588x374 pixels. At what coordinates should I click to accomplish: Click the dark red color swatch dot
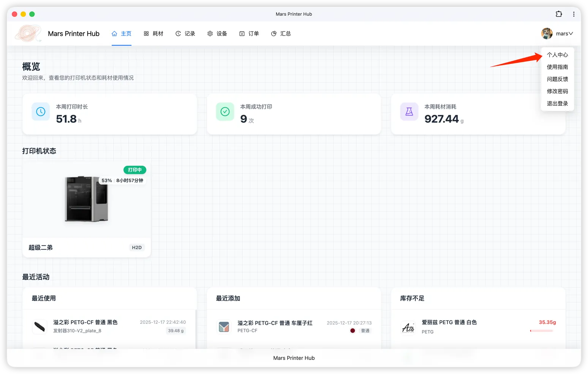pyautogui.click(x=352, y=331)
